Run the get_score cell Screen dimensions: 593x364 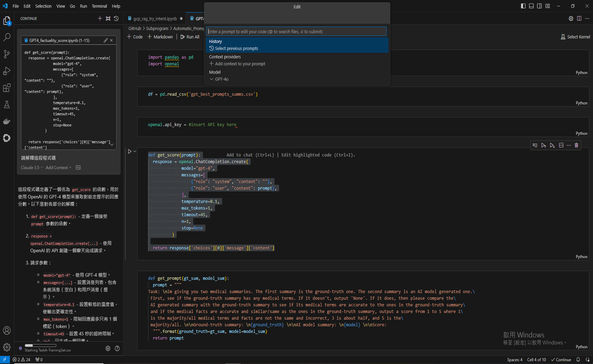(x=130, y=151)
